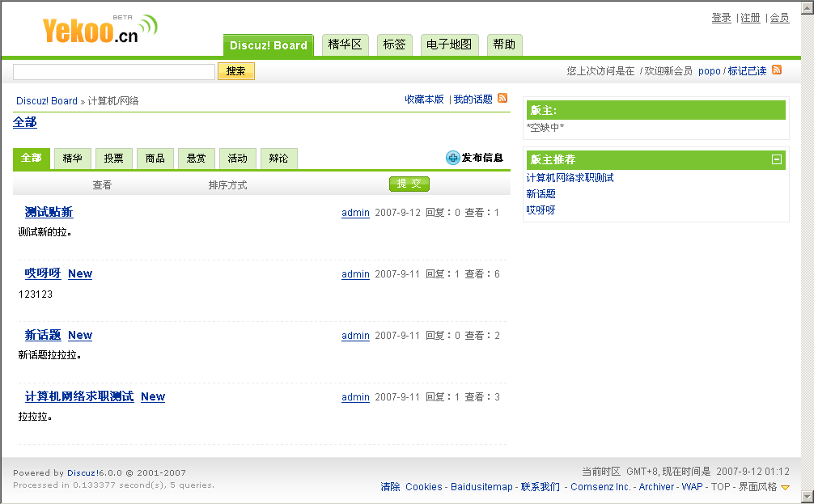Click New link beside 新话题
The image size is (814, 504).
click(80, 335)
